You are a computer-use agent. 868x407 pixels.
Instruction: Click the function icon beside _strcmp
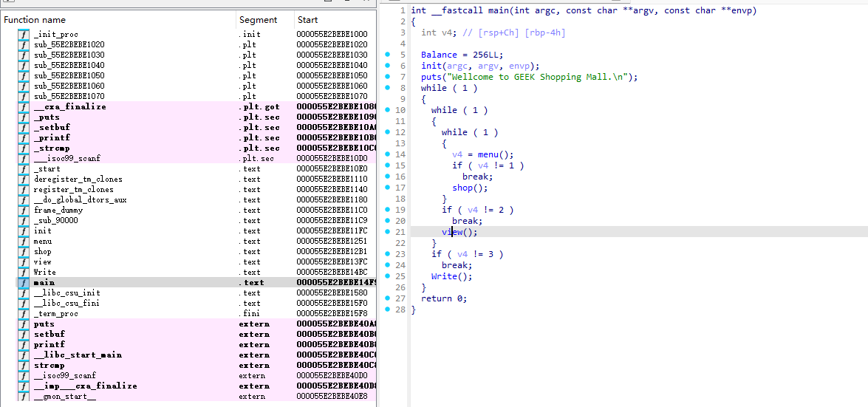pyautogui.click(x=24, y=148)
